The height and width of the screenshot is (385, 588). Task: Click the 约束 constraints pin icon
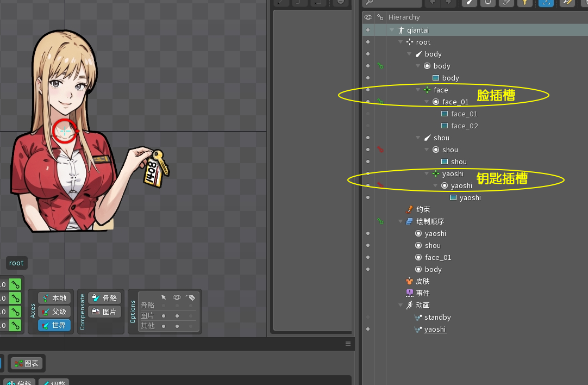click(x=410, y=209)
